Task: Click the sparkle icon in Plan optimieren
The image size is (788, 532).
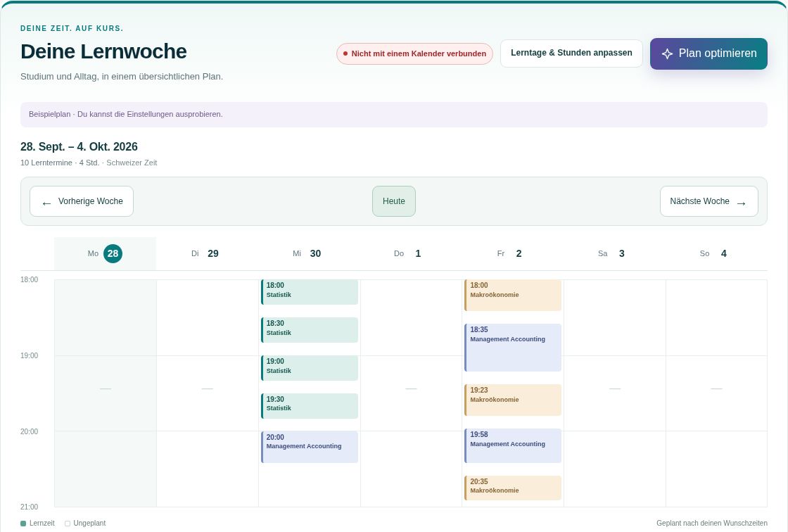Action: 667,53
